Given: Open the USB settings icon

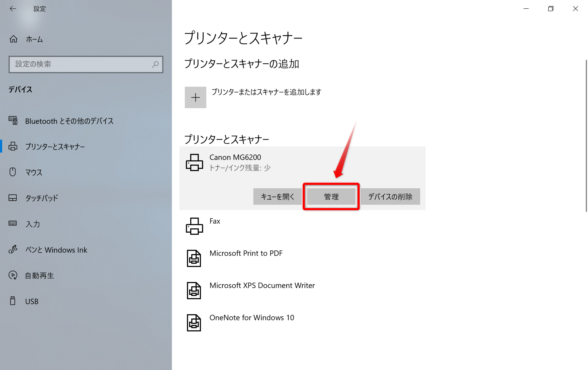Looking at the screenshot, I should coord(13,301).
